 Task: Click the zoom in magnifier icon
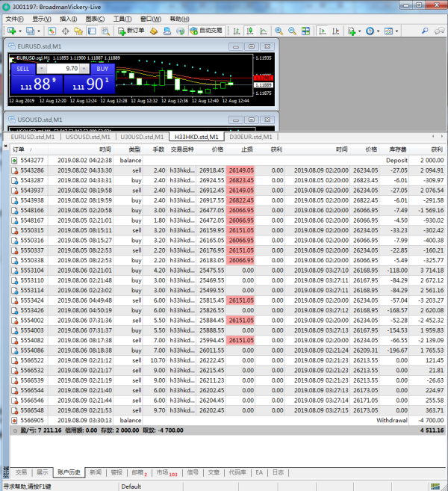279,31
